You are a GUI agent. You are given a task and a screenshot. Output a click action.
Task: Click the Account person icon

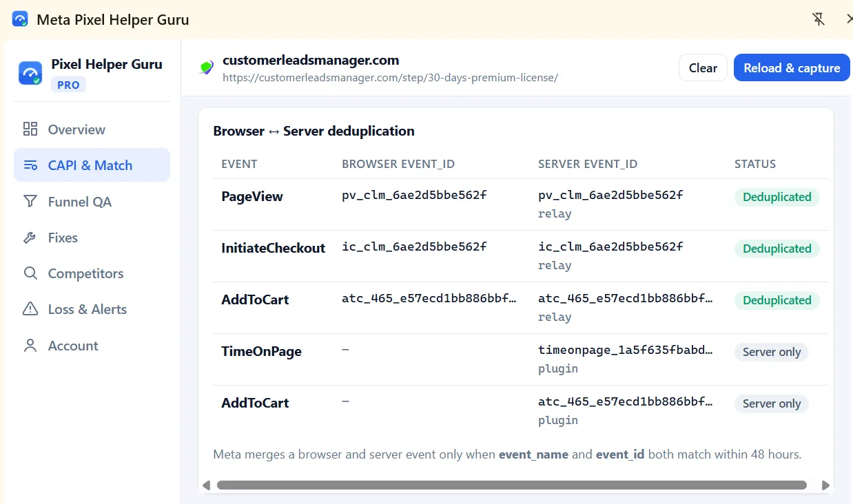click(30, 346)
